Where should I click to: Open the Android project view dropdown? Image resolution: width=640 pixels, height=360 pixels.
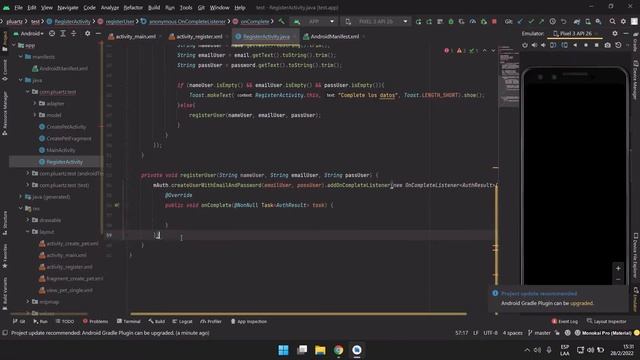click(x=29, y=33)
